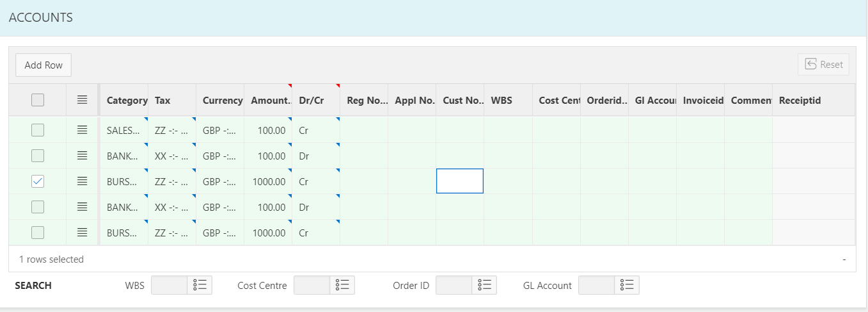Screen dimensions: 868x312
Task: Click the 100.00 amount in the SALES row
Action: pos(268,130)
